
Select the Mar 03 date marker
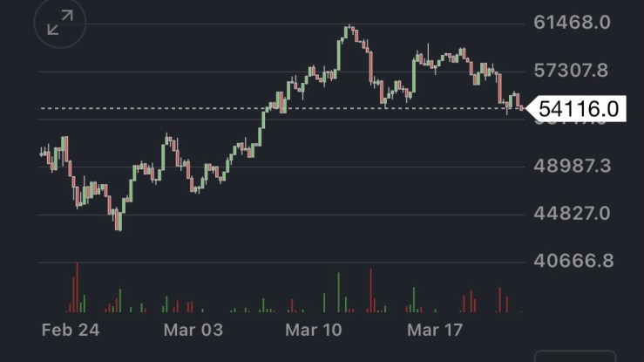pos(193,331)
